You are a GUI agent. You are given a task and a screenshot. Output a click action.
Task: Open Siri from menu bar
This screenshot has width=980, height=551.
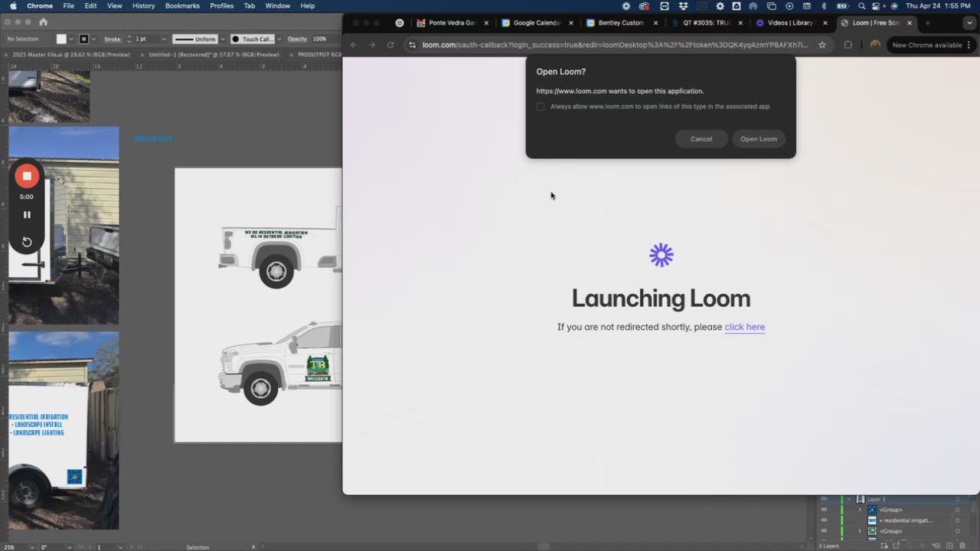[x=893, y=6]
